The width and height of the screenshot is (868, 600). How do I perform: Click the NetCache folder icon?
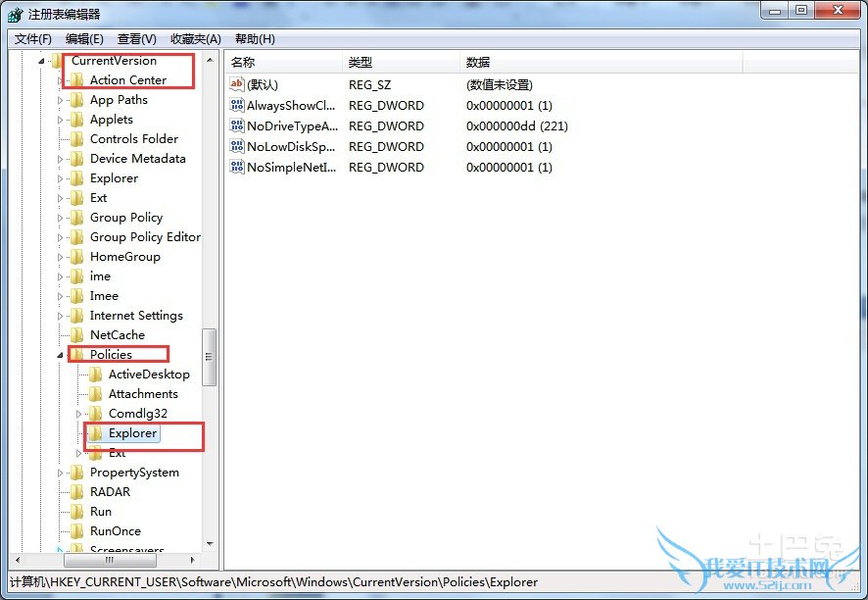pyautogui.click(x=77, y=335)
